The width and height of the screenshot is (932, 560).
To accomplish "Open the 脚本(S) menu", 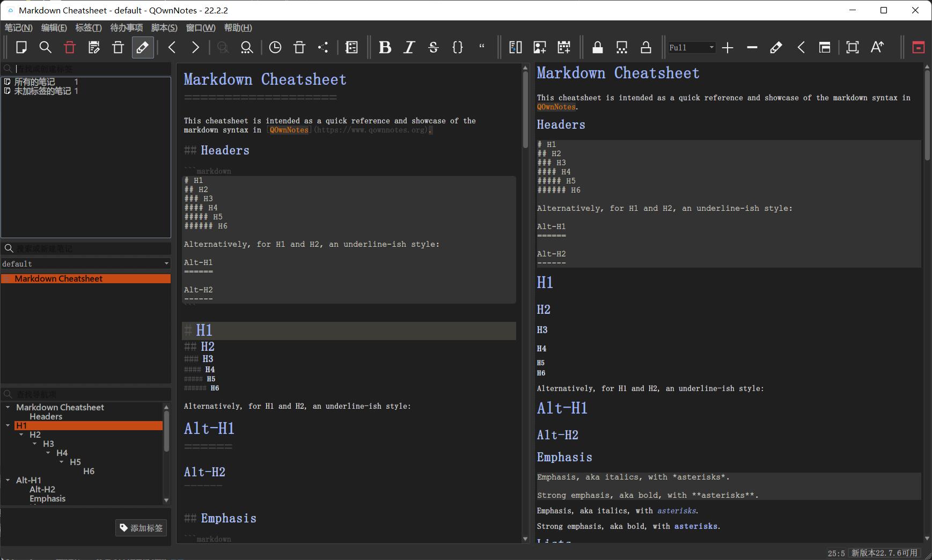I will click(x=164, y=28).
